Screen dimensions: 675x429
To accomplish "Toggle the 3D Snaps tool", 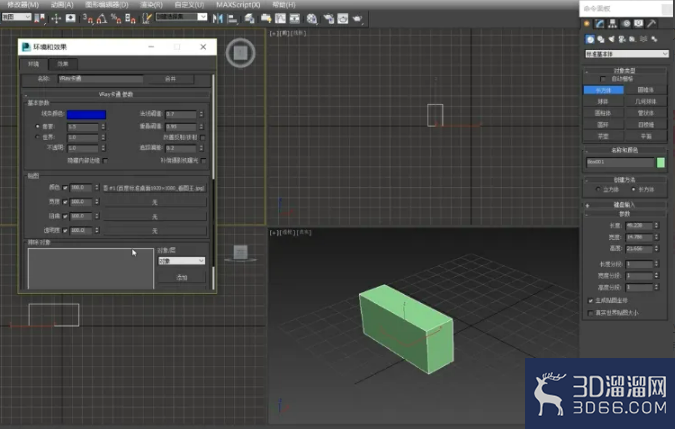I will point(88,19).
